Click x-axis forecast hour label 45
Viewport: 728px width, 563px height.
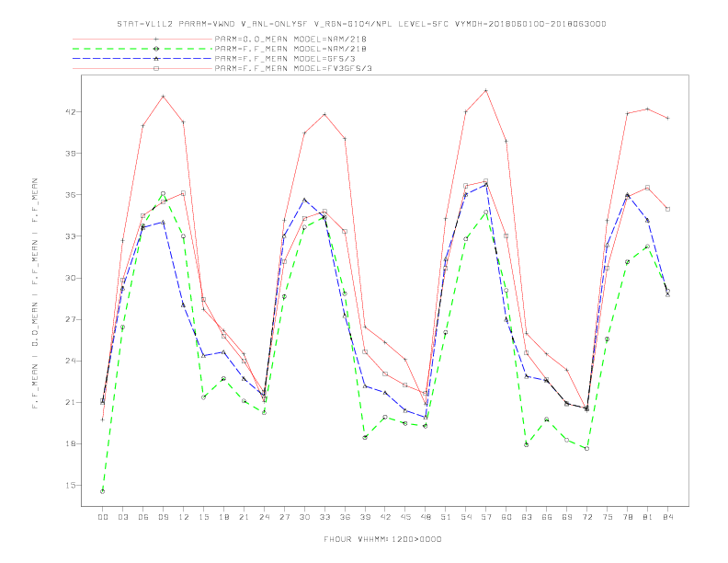tap(405, 517)
